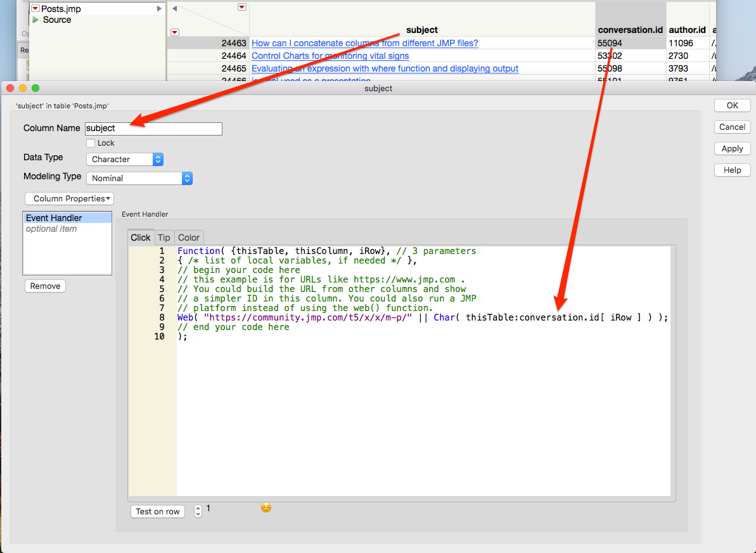Open the Posts.jmp red triangle menu
This screenshot has width=756, height=553.
pos(35,8)
